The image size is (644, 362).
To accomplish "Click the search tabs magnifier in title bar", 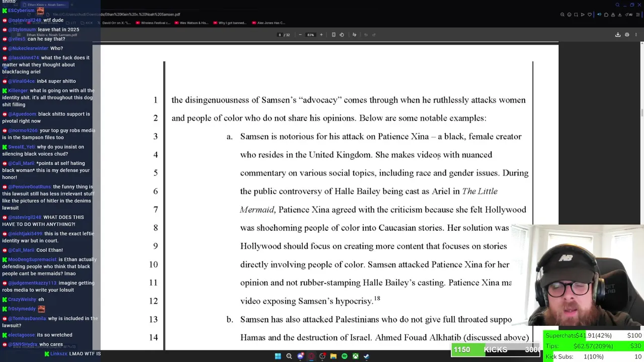I will click(x=617, y=5).
